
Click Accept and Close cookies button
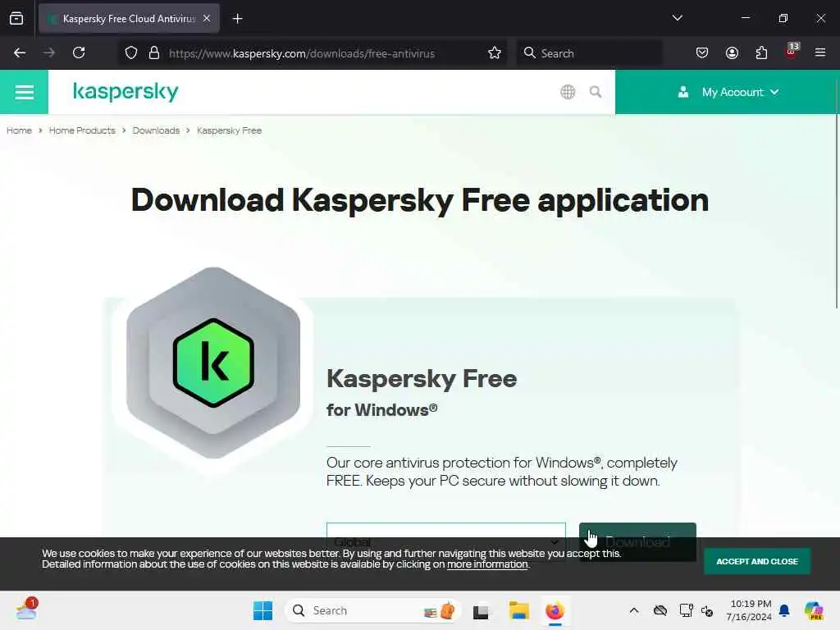pyautogui.click(x=757, y=561)
